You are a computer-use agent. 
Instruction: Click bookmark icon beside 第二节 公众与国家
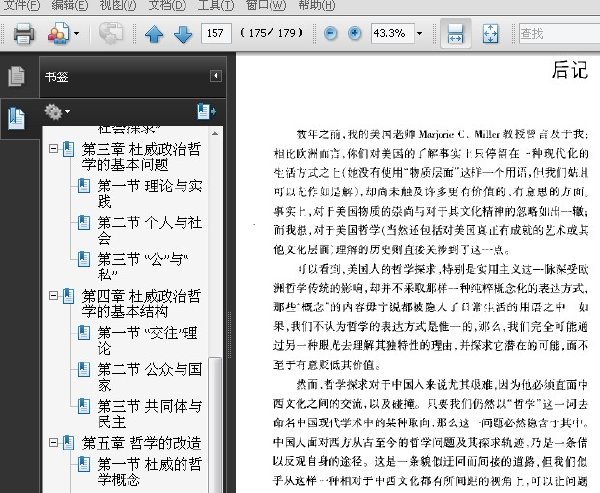pos(84,369)
